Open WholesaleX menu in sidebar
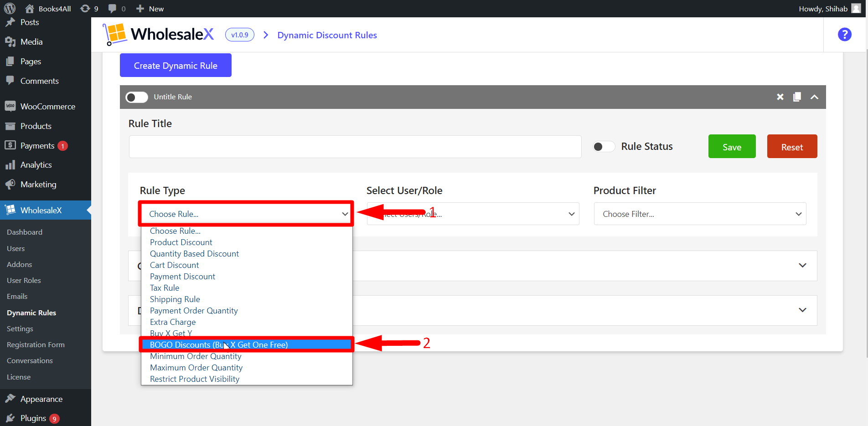Screen dimensions: 868x426 pos(46,210)
